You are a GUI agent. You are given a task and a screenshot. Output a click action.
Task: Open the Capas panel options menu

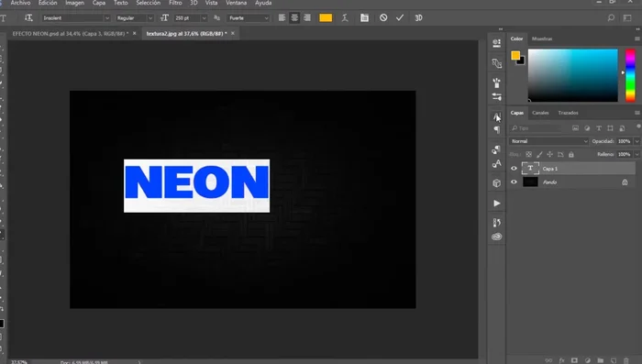pyautogui.click(x=637, y=113)
